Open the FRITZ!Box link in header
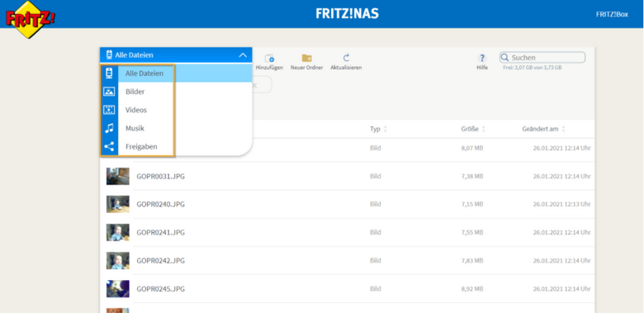Viewport: 644px width, 313px height. (612, 14)
